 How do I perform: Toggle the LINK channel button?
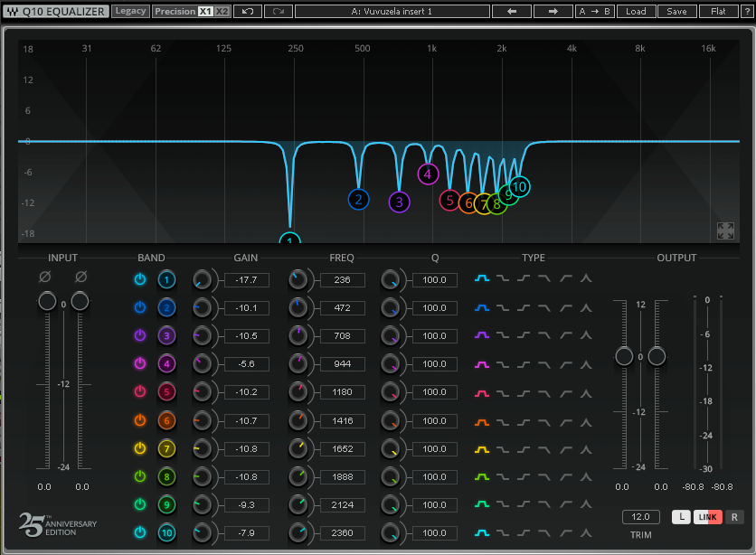(707, 517)
